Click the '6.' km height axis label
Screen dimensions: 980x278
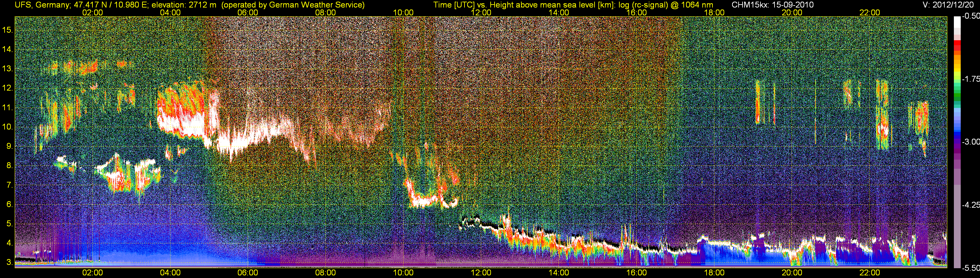click(x=9, y=204)
